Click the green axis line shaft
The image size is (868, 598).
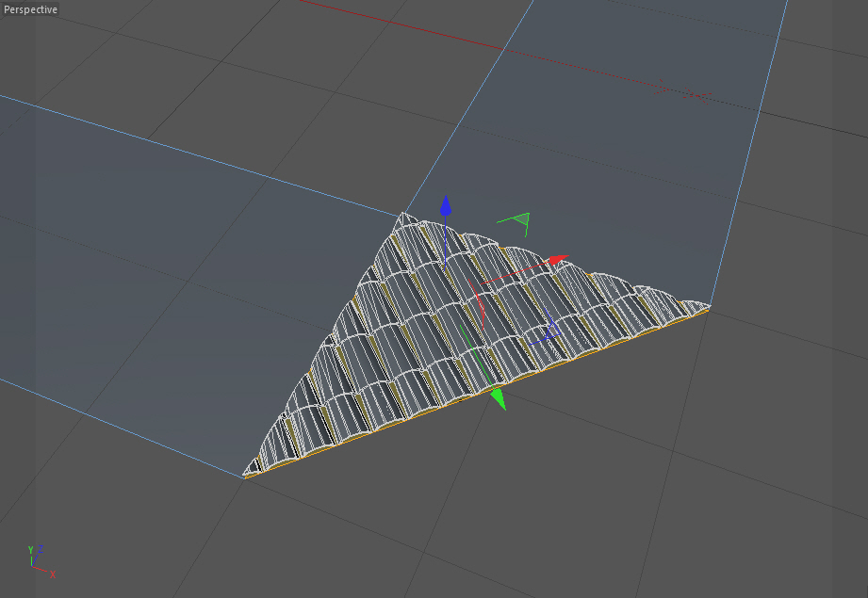476,357
